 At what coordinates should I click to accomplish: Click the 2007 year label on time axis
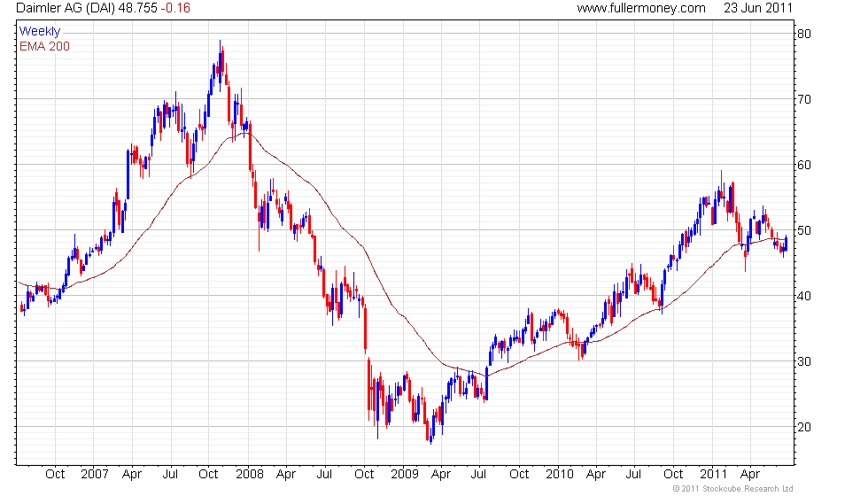(x=94, y=475)
